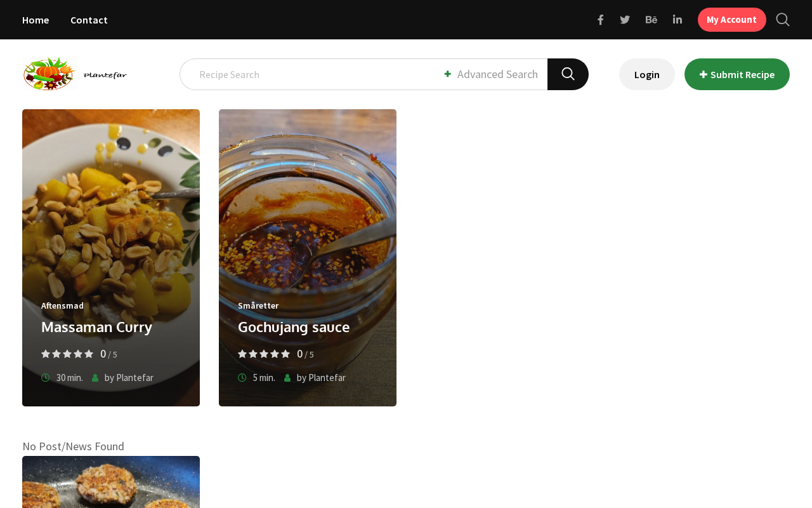Click the star rating on Gochujang sauce
Screen dimensions: 812x508
click(264, 354)
